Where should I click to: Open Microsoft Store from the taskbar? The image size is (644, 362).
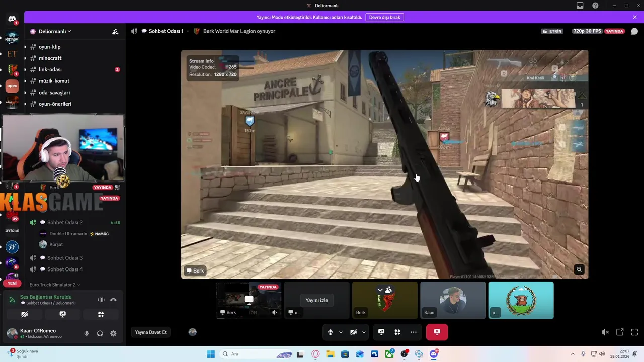tap(345, 354)
